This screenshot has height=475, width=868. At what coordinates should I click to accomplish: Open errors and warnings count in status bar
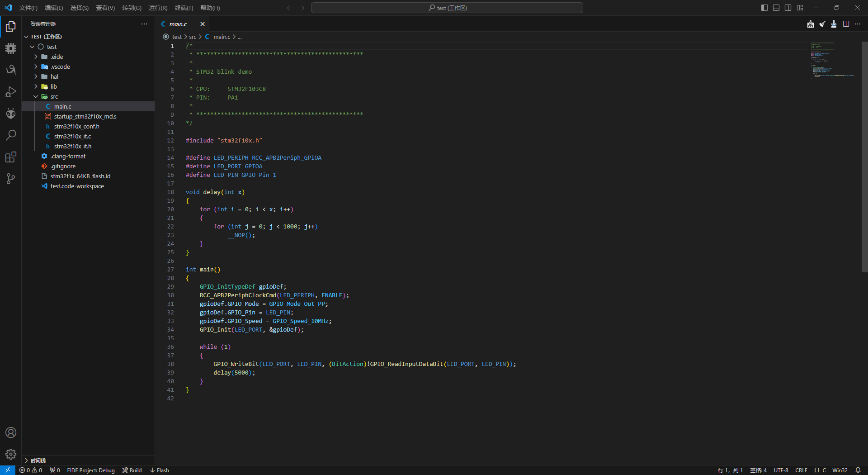(x=31, y=470)
